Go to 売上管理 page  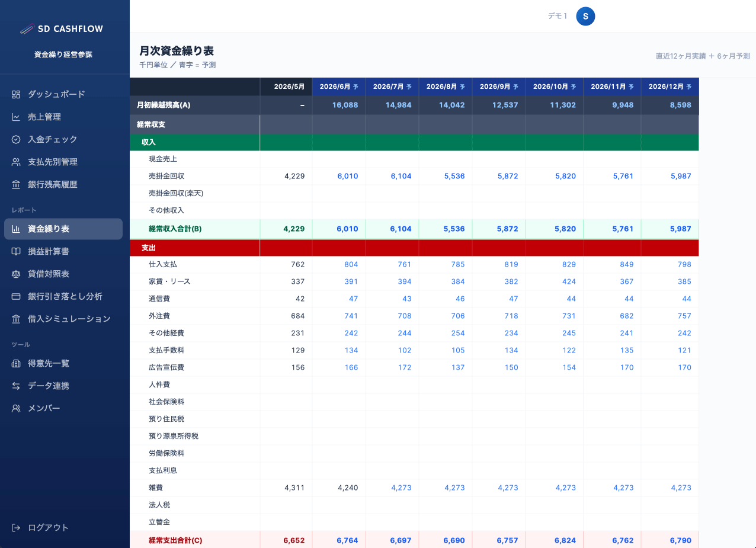pos(63,117)
